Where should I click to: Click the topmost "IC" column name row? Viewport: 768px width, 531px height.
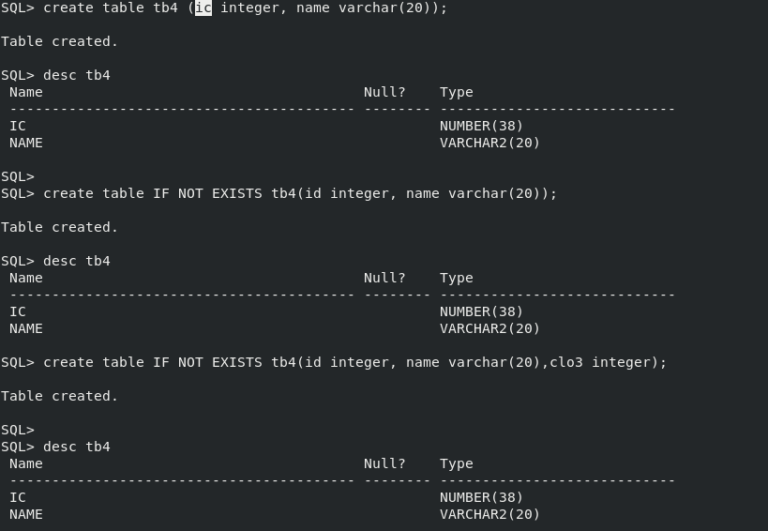point(18,126)
